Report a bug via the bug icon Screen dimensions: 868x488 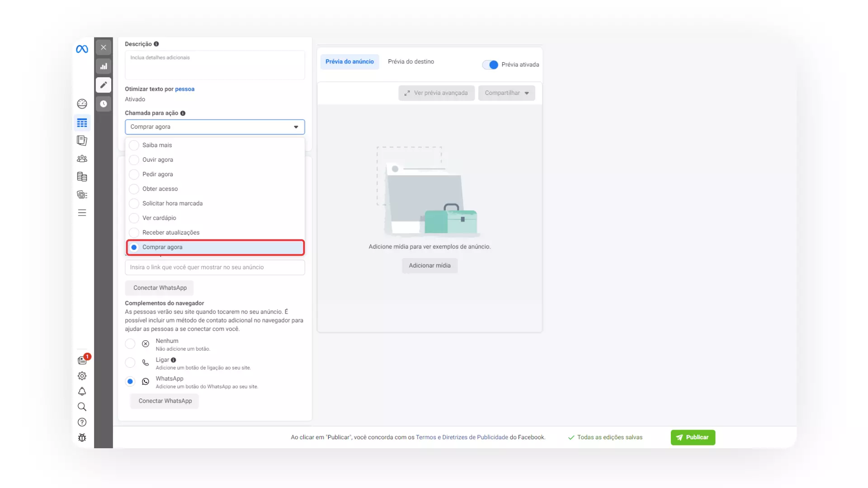[x=82, y=437]
